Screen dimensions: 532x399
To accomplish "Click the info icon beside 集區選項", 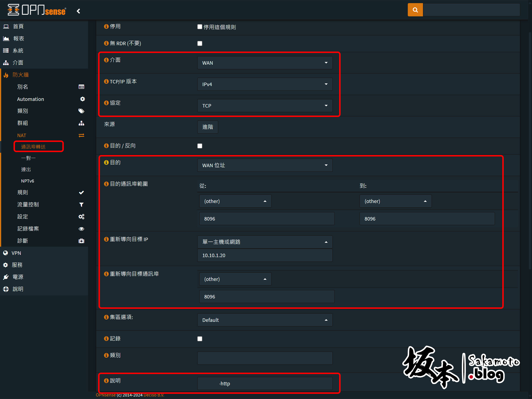I will tap(106, 317).
